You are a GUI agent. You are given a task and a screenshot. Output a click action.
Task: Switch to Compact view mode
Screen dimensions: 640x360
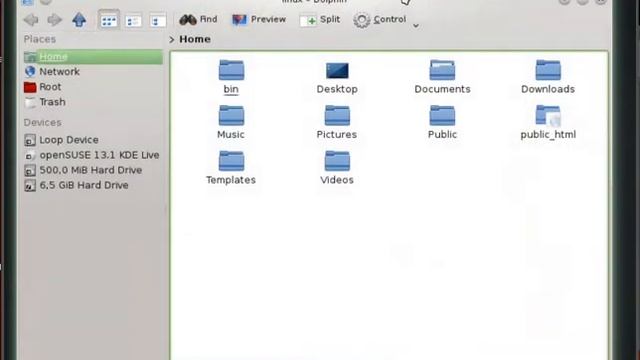133,20
